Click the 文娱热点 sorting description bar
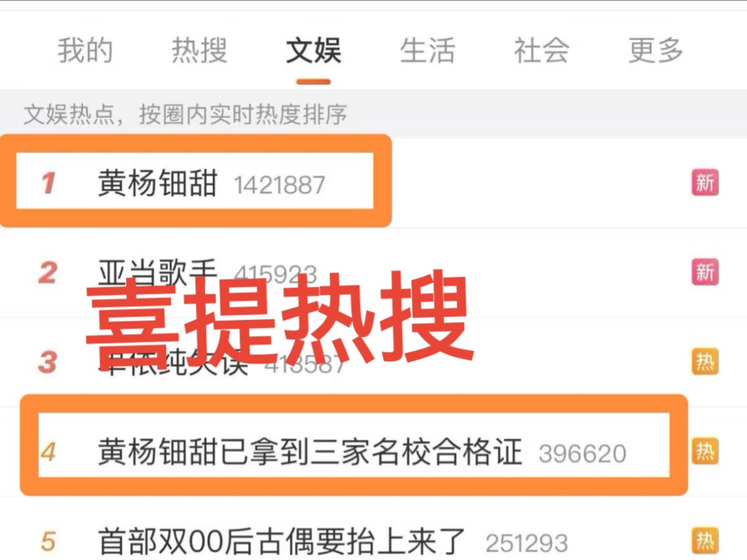 click(373, 114)
